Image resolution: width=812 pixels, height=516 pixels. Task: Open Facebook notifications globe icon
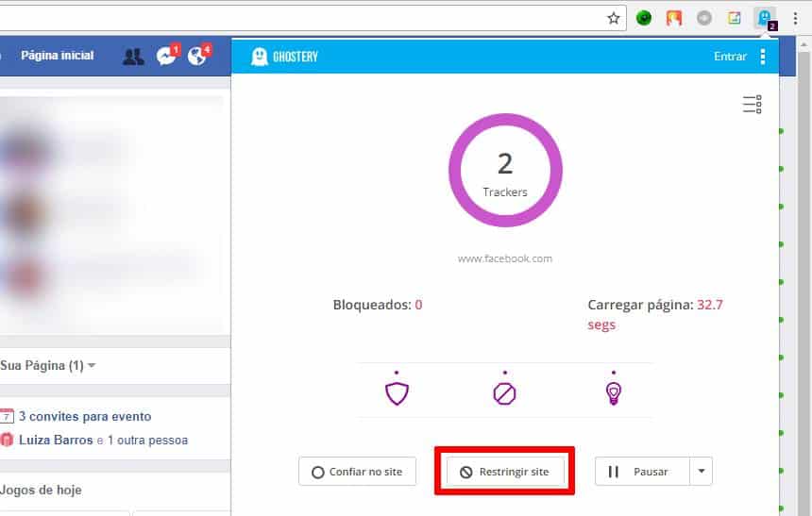coord(198,55)
